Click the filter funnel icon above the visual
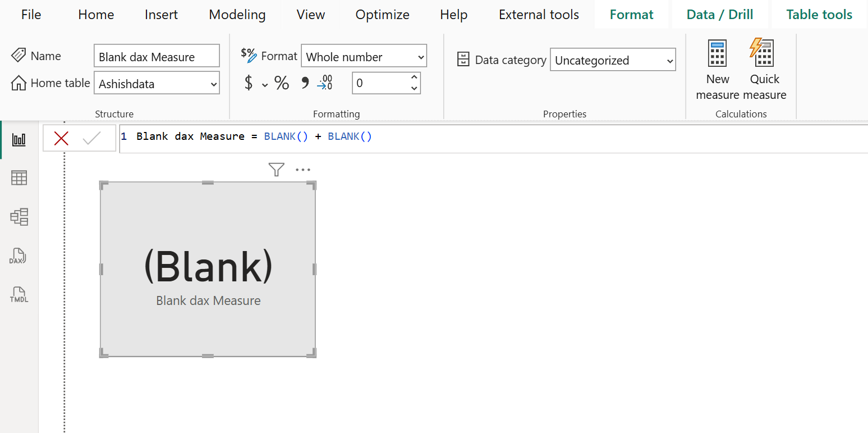The width and height of the screenshot is (868, 433). (276, 169)
